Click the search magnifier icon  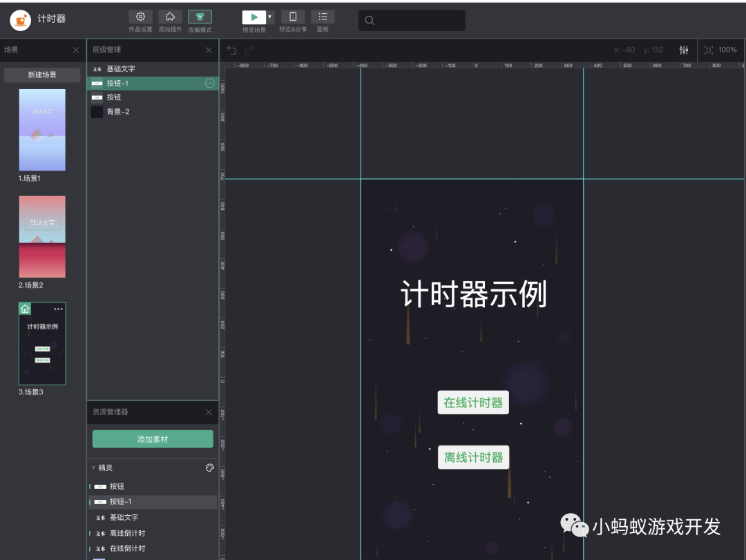[x=370, y=21]
